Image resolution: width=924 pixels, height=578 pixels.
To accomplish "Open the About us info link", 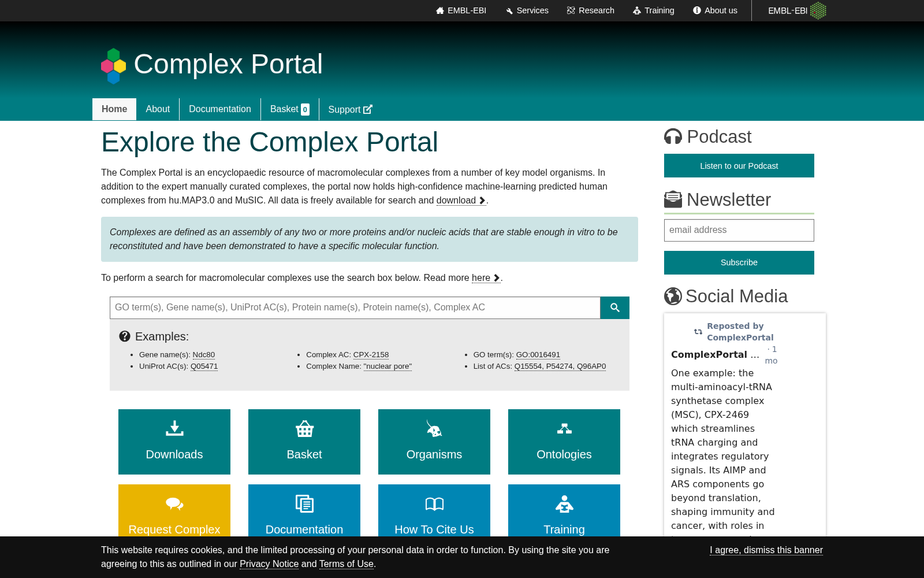I will (x=715, y=10).
